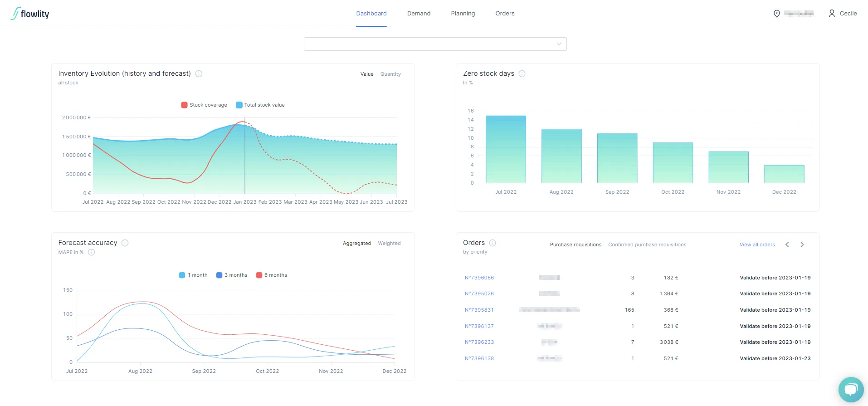
Task: Click the 'by priority' subtitle
Action: point(475,252)
